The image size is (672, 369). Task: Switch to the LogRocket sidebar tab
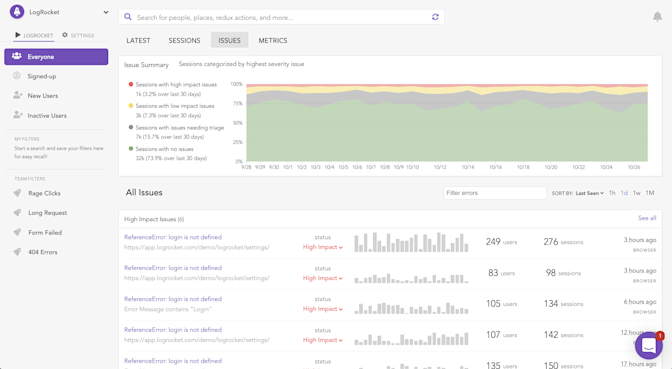(34, 35)
